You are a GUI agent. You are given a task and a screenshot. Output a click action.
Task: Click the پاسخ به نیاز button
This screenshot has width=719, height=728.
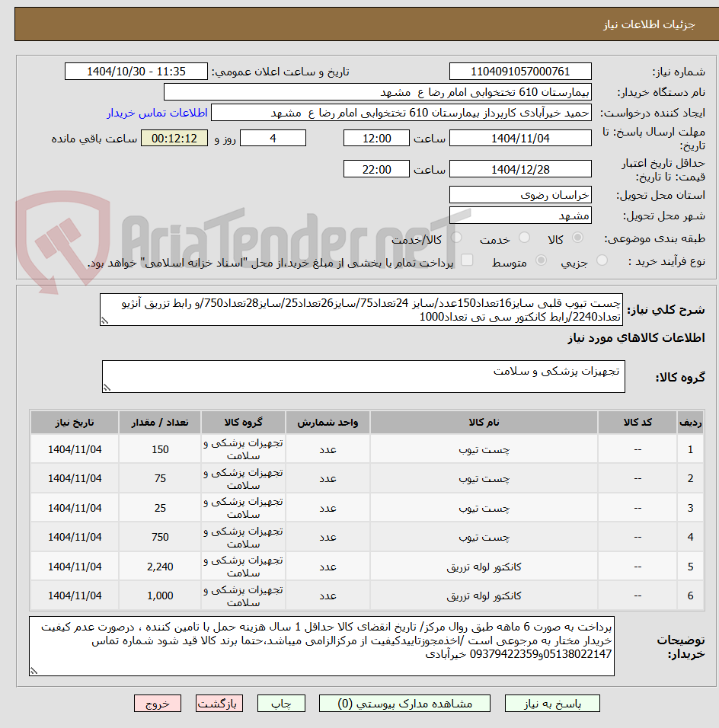pyautogui.click(x=552, y=704)
